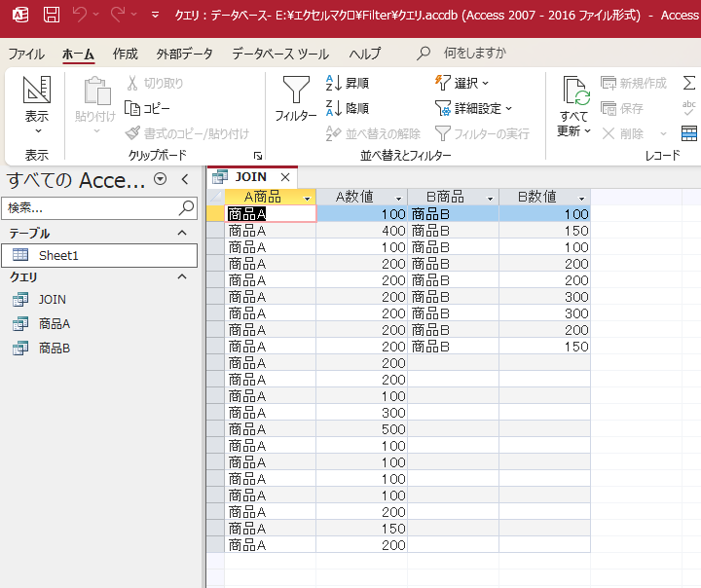Click 並べ替えの解除 remove sort
The height and width of the screenshot is (588, 701).
[373, 133]
